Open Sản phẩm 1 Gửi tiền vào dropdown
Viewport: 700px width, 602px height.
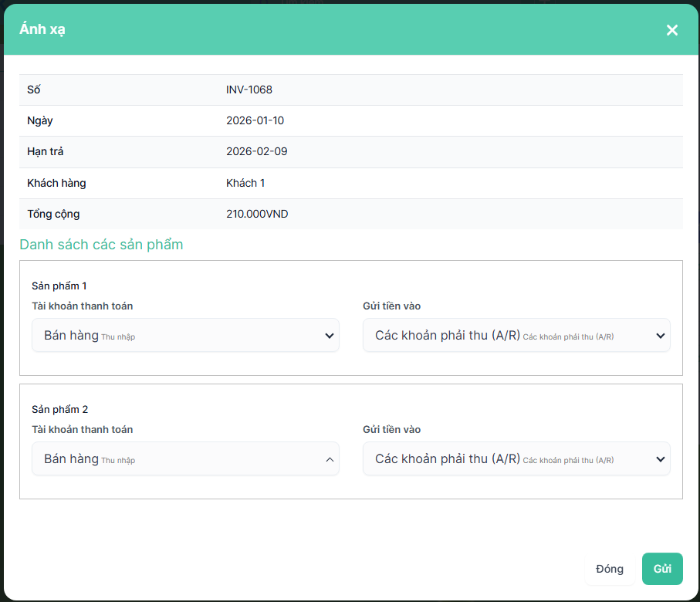click(516, 335)
